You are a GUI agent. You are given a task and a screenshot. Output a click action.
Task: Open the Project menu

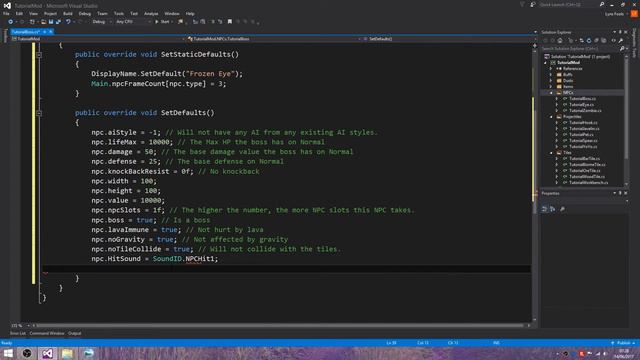pos(50,13)
